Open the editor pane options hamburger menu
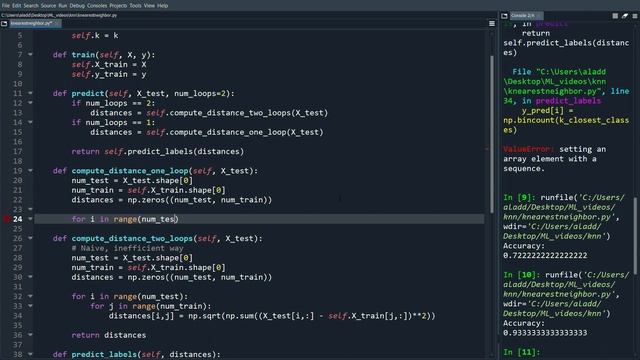 point(492,24)
